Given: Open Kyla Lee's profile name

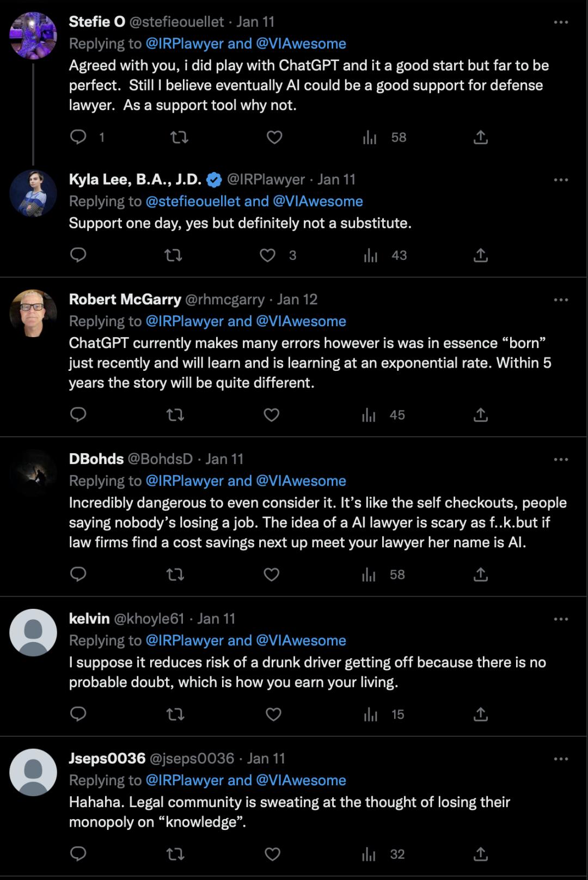Looking at the screenshot, I should pos(135,179).
